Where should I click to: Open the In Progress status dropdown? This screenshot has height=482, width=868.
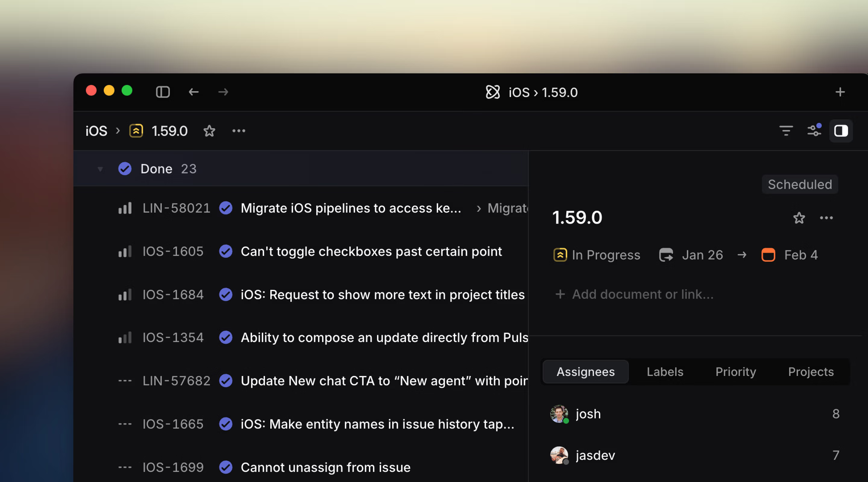[597, 255]
